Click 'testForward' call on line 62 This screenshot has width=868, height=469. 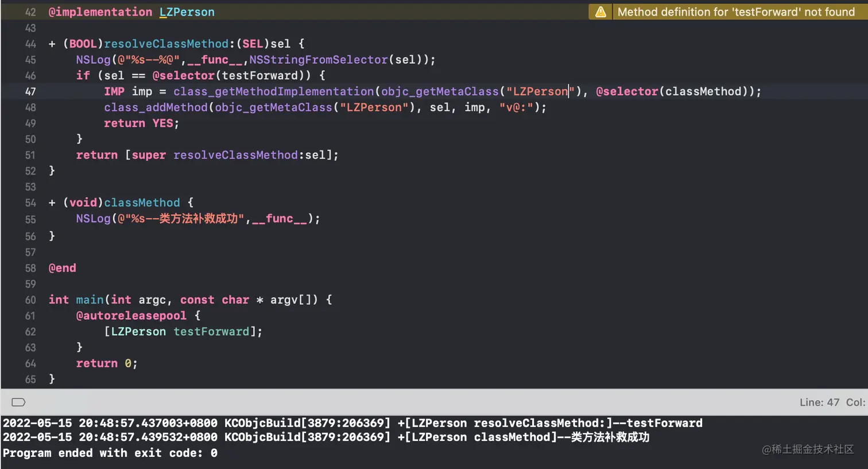pyautogui.click(x=211, y=332)
